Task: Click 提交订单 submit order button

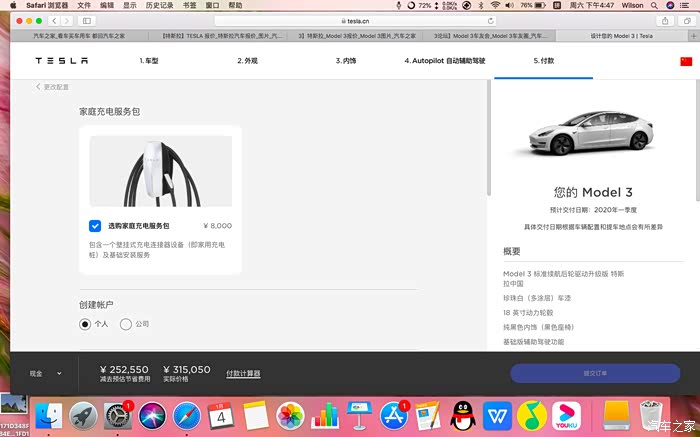Action: [595, 373]
